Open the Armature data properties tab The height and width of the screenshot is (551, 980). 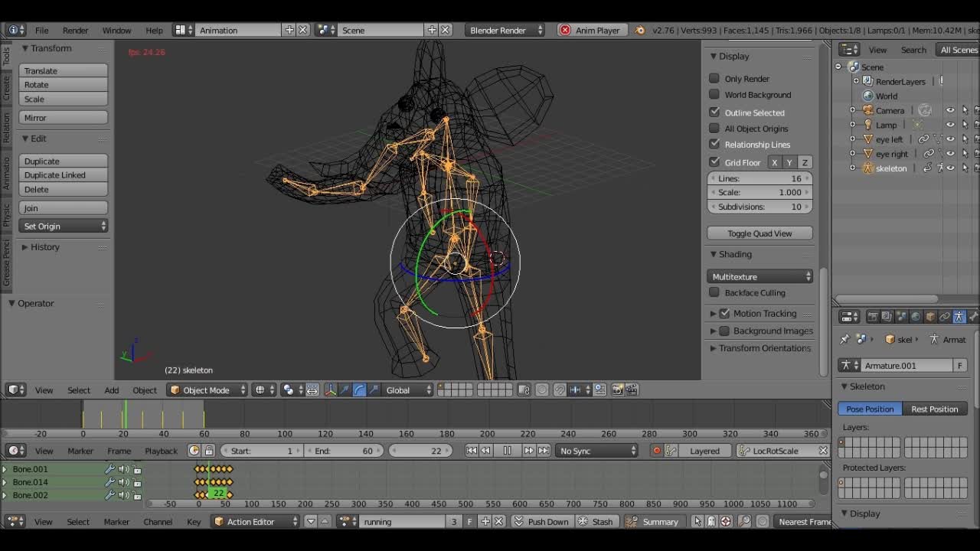(x=959, y=317)
